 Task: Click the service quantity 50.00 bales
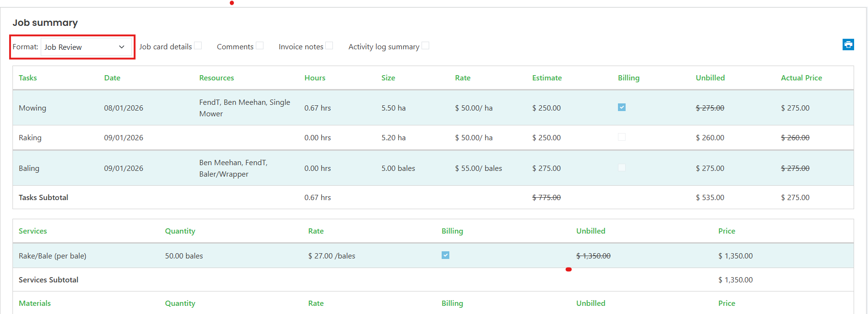(184, 256)
